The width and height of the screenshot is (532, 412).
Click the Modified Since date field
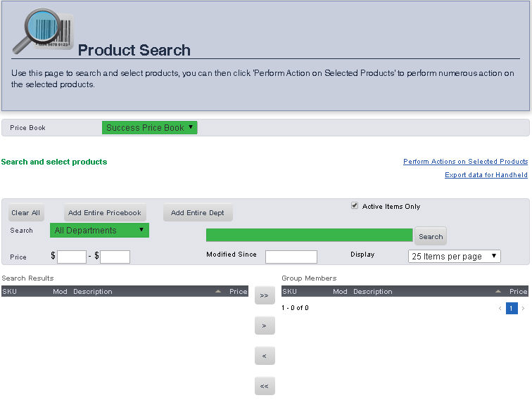click(x=291, y=257)
